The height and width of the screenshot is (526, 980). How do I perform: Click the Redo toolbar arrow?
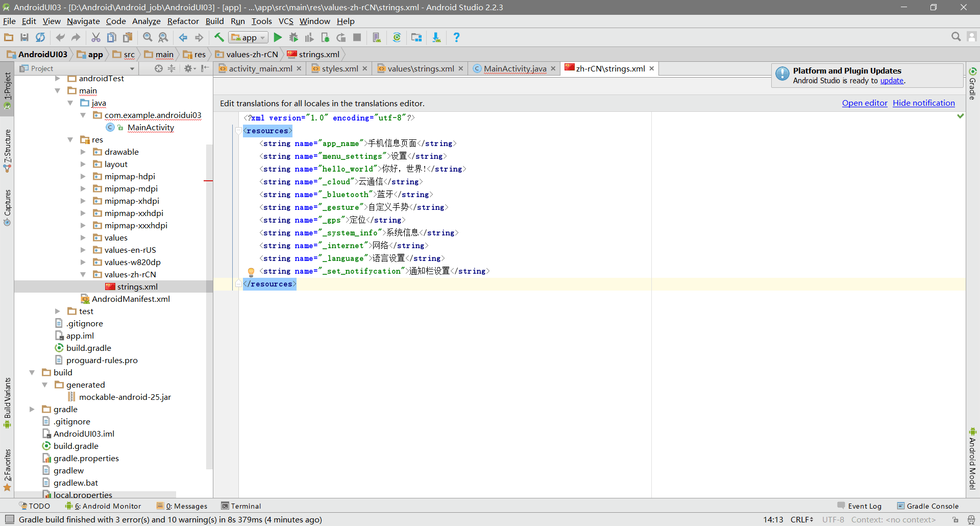click(76, 37)
